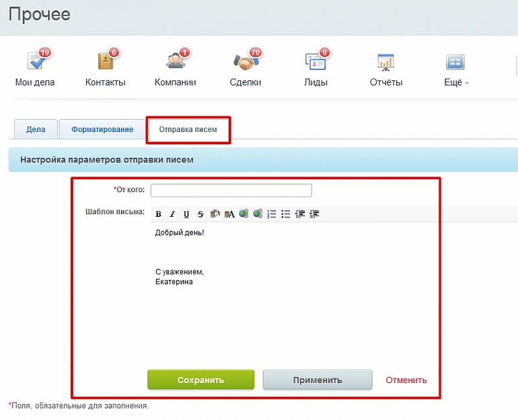Toggle italic formatting in editor toolbar
This screenshot has height=420, width=518.
(172, 214)
